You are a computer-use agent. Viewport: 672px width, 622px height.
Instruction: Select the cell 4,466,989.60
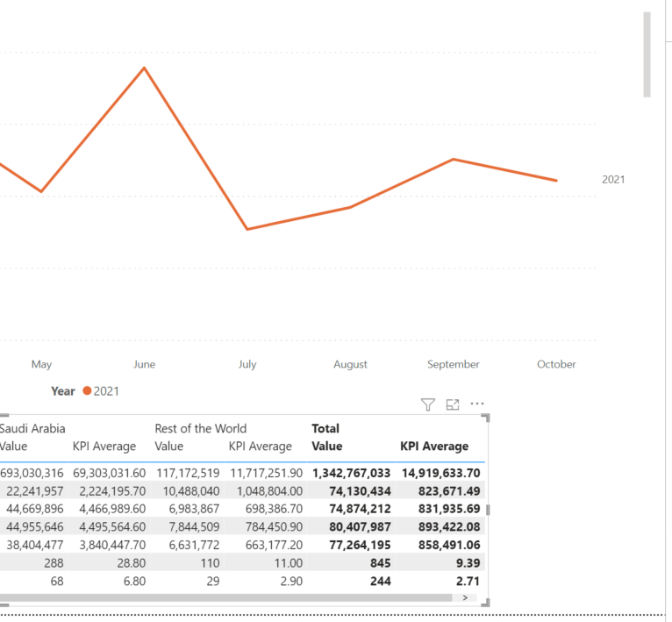(x=112, y=509)
